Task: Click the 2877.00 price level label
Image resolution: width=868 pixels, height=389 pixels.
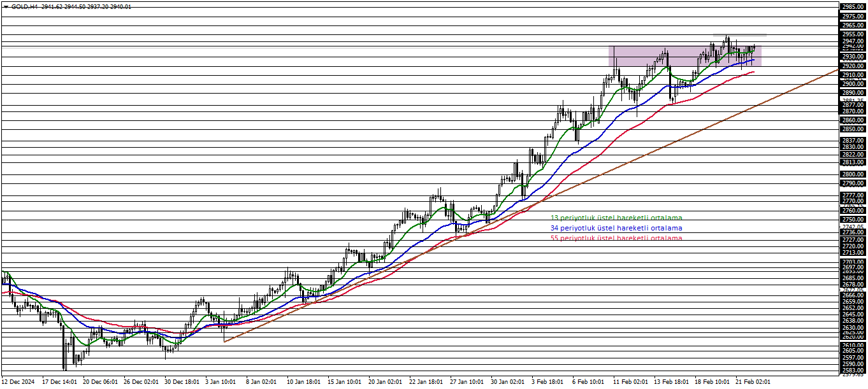Action: 853,105
